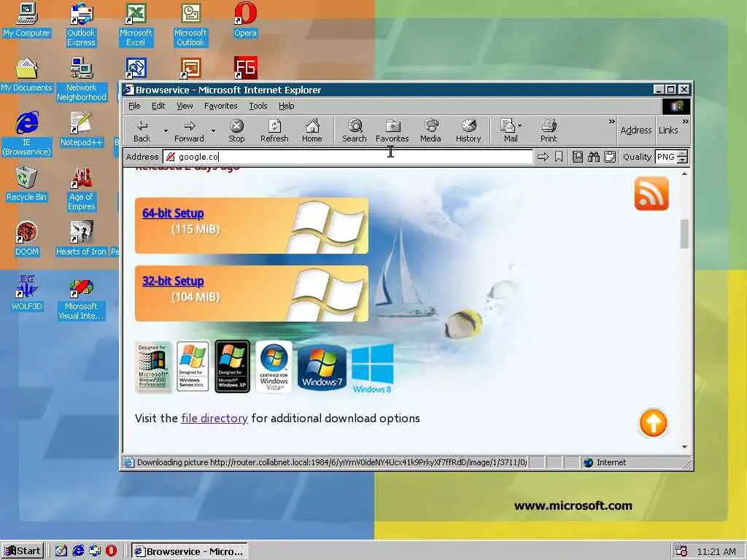Click the Browservice taskbar button
The width and height of the screenshot is (747, 560).
pos(190,551)
